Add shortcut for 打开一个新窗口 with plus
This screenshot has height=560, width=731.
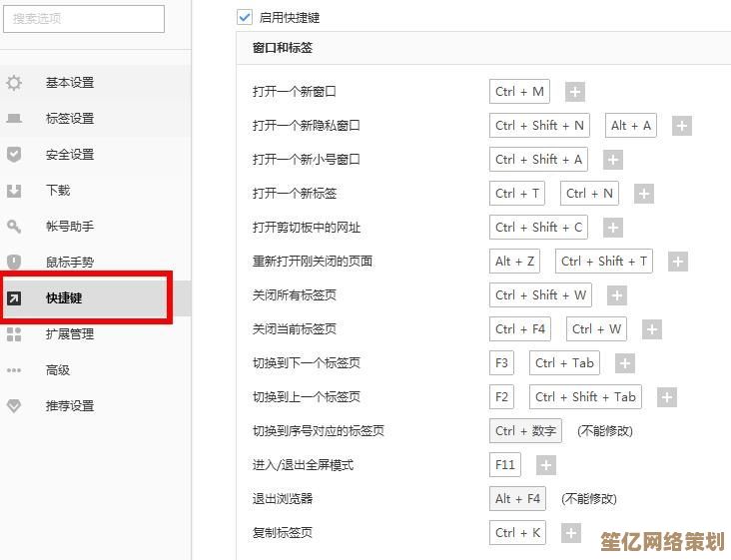coord(574,92)
